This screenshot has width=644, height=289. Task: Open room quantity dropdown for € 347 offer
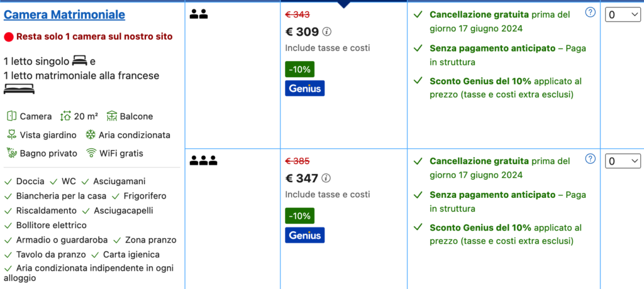pyautogui.click(x=623, y=161)
